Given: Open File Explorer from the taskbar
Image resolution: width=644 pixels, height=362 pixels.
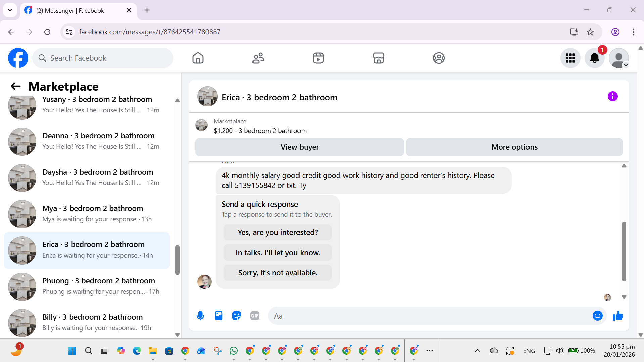Looking at the screenshot, I should click(x=153, y=351).
